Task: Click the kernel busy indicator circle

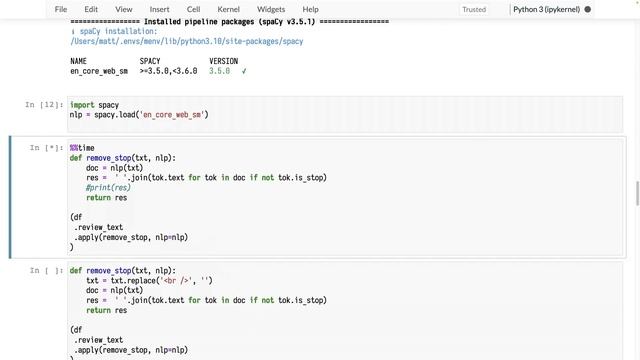Action: tap(588, 9)
